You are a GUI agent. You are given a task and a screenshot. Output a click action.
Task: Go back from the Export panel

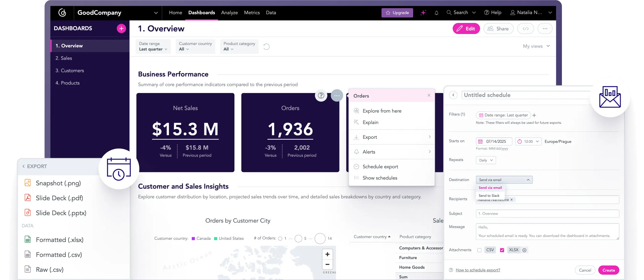23,166
